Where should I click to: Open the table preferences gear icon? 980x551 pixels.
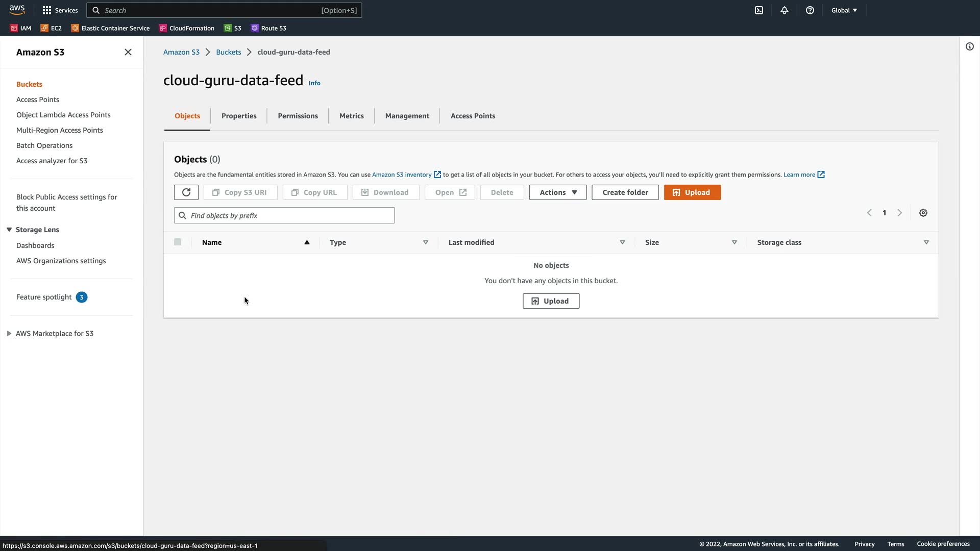(923, 213)
